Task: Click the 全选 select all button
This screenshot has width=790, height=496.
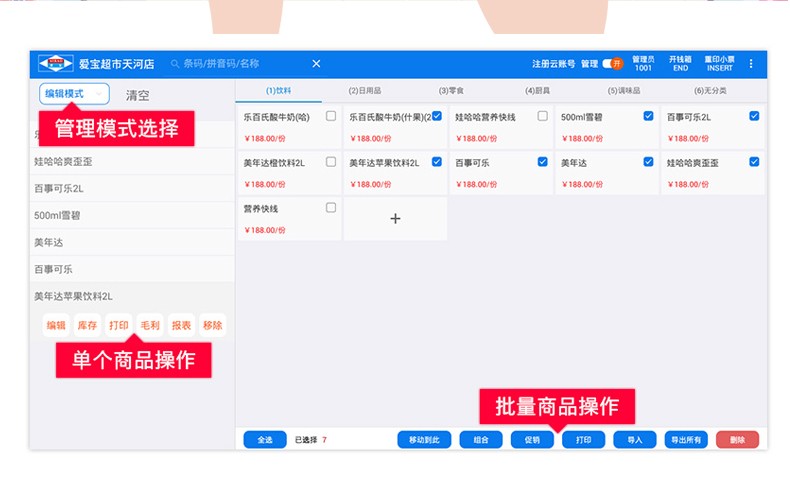Action: click(265, 439)
